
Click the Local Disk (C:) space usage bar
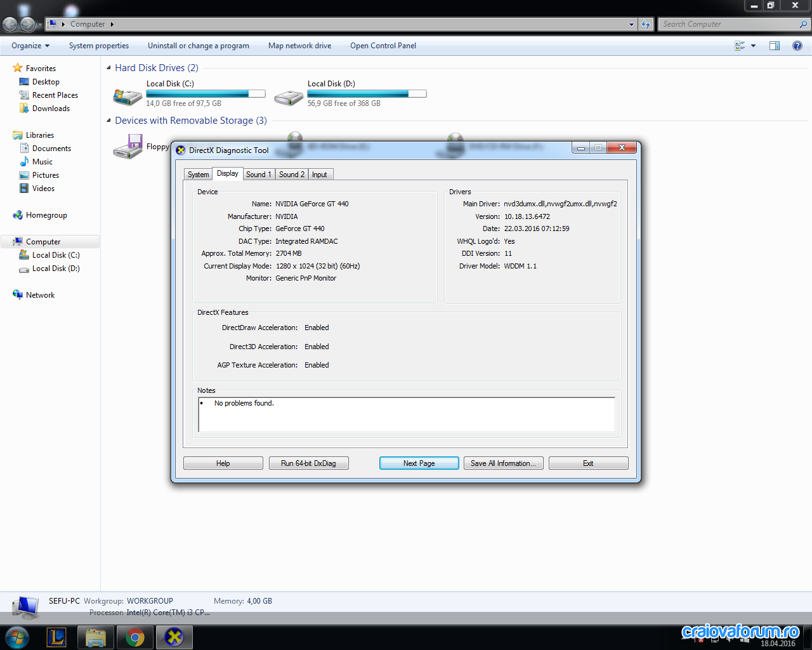point(206,94)
